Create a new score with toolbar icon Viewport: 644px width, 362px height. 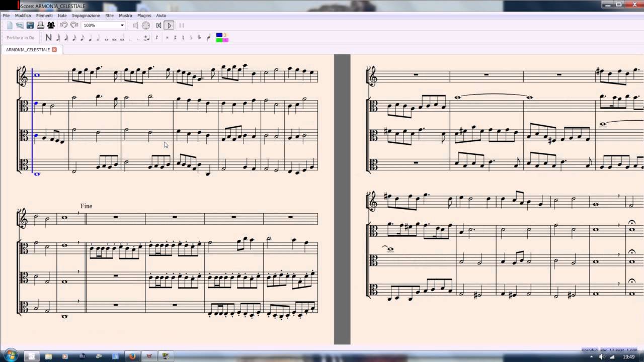pyautogui.click(x=10, y=25)
